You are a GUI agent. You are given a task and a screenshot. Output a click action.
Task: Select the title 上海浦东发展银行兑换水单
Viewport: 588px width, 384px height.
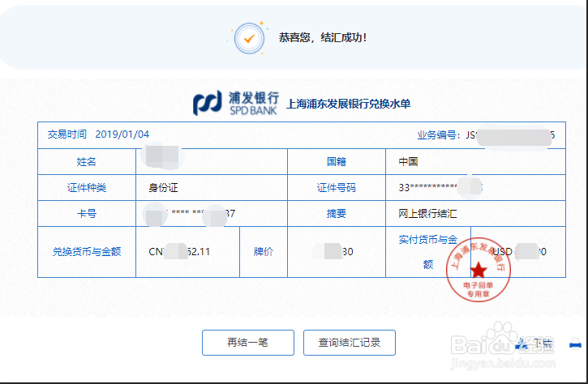pyautogui.click(x=349, y=104)
